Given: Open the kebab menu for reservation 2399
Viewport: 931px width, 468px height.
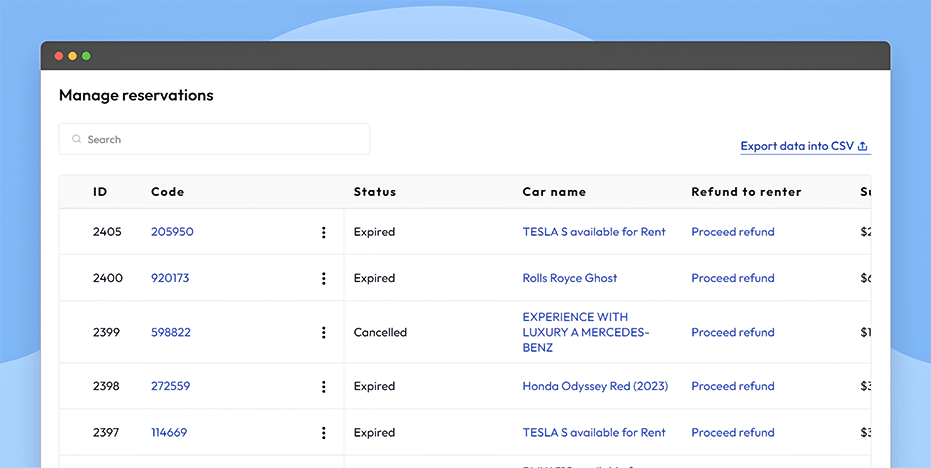Looking at the screenshot, I should tap(324, 333).
